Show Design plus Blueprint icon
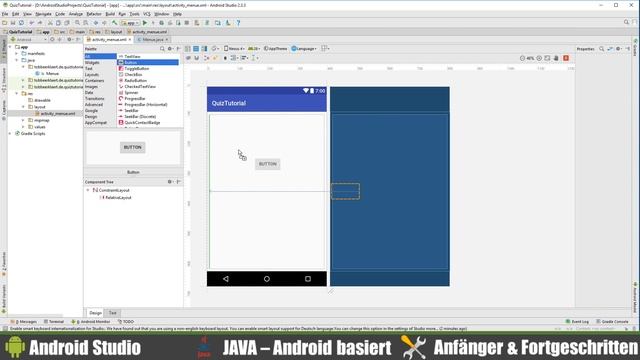Image resolution: width=640 pixels, height=360 pixels. click(x=204, y=49)
